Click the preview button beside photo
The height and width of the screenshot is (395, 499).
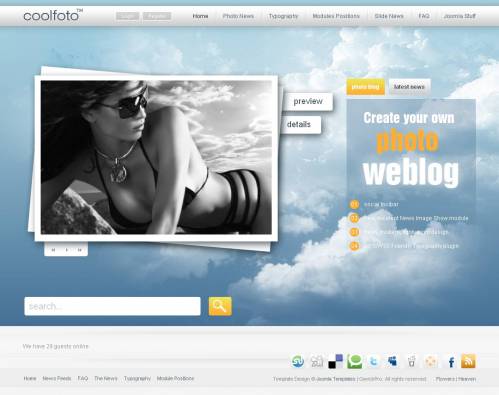coord(308,101)
